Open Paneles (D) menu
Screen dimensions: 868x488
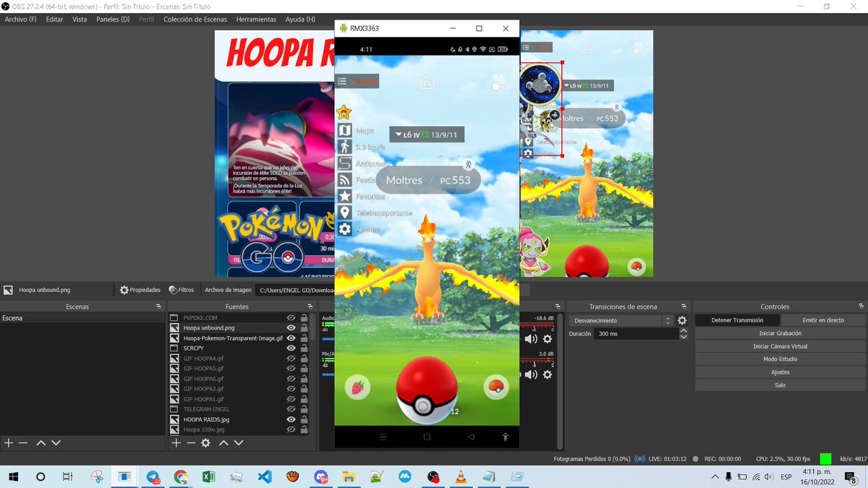[x=113, y=19]
